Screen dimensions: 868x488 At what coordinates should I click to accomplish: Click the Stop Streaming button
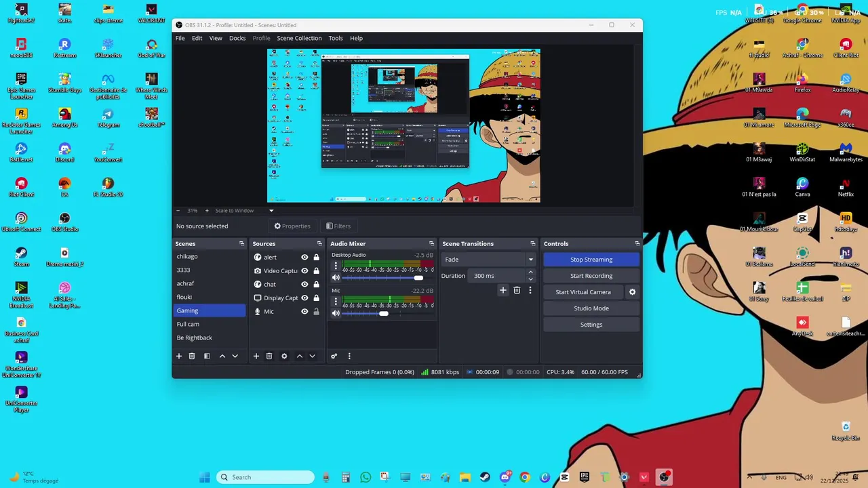(x=591, y=260)
